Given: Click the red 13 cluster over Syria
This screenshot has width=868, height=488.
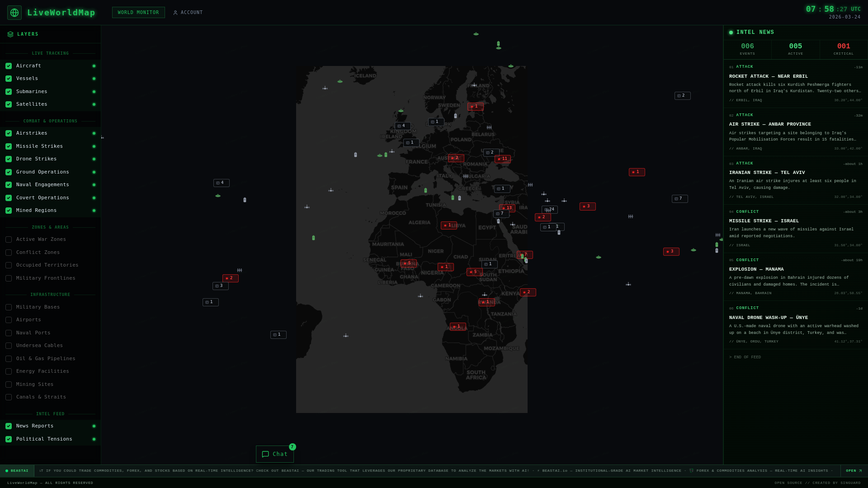Looking at the screenshot, I should coord(507,208).
